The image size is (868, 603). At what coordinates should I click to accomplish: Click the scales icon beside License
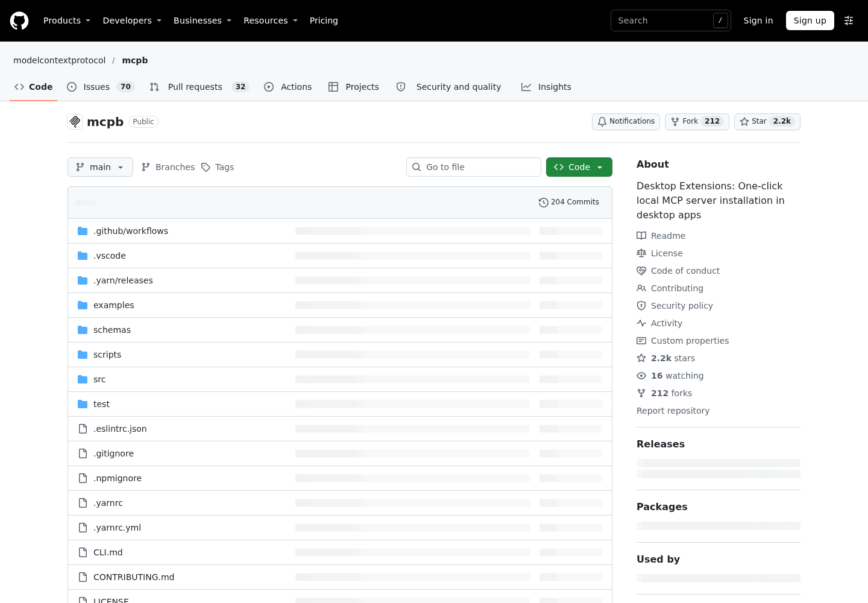coord(641,253)
